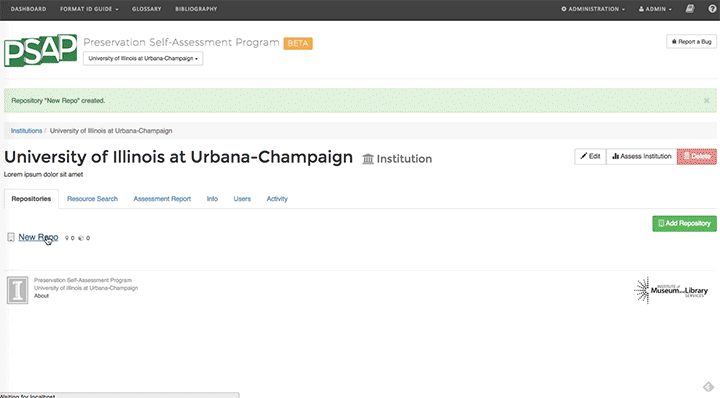This screenshot has width=720, height=398.
Task: Dismiss the repository created alert
Action: [707, 101]
